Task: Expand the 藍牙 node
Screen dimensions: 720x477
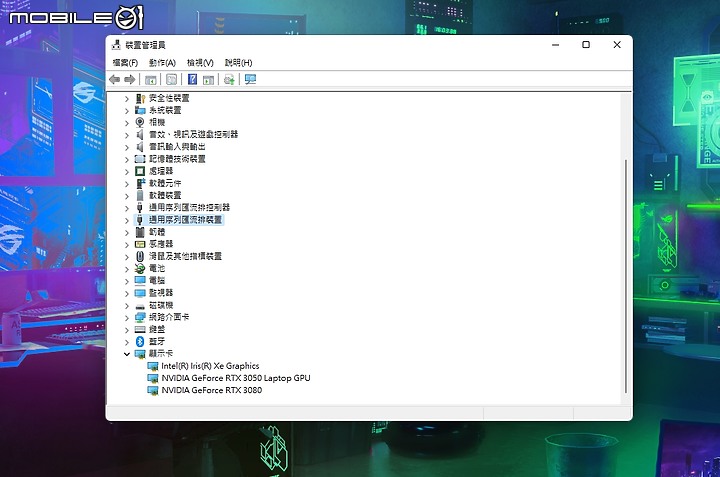Action: point(127,342)
